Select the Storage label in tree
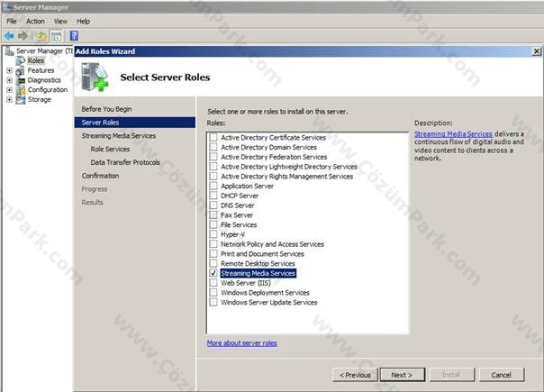The height and width of the screenshot is (392, 544). point(40,100)
